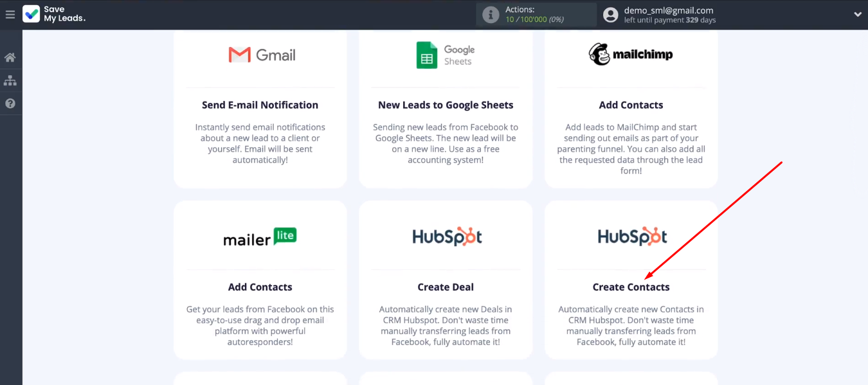Click demo_sml@gmail.com account text

(x=669, y=10)
